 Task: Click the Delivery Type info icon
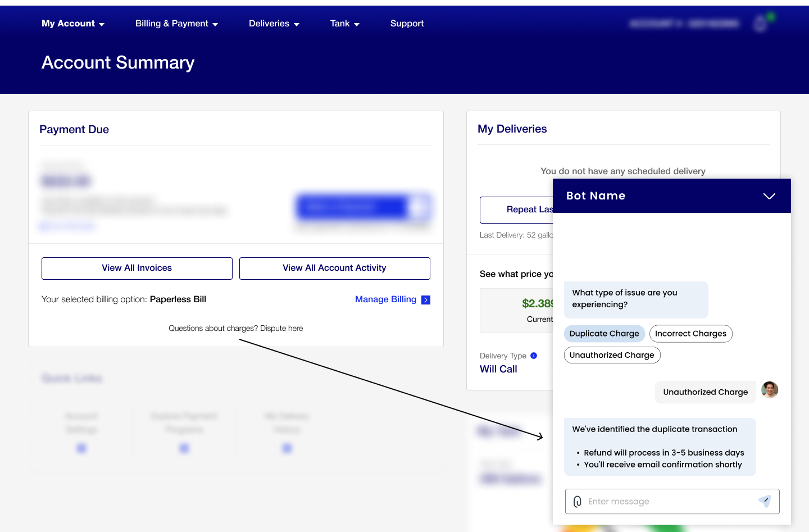pyautogui.click(x=534, y=356)
